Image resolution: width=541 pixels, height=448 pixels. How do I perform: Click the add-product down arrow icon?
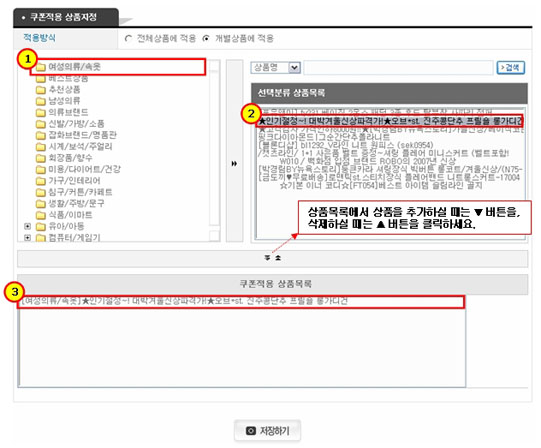click(x=267, y=258)
